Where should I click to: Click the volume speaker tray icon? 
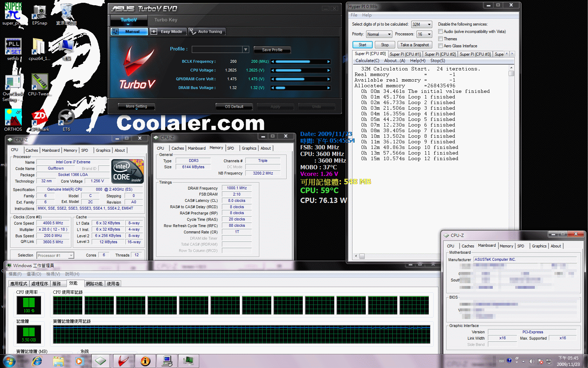532,361
